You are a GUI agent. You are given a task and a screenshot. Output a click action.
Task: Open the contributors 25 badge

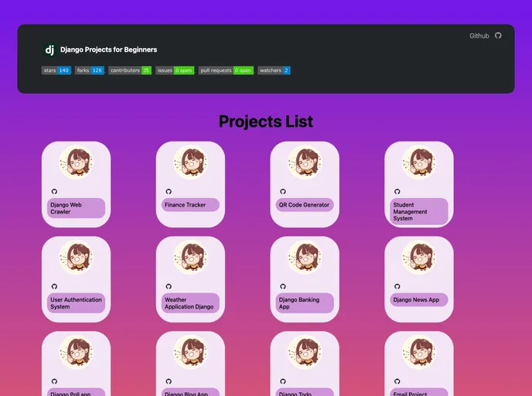point(129,70)
